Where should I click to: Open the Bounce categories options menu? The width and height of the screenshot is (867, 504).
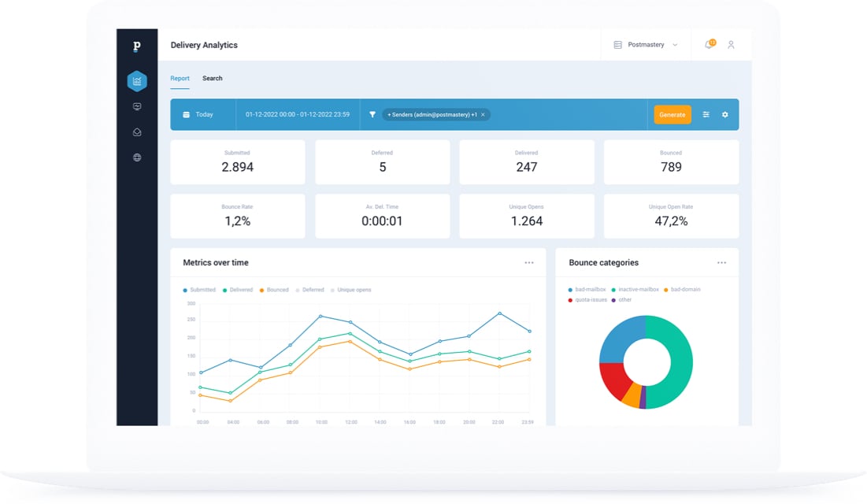click(x=721, y=263)
